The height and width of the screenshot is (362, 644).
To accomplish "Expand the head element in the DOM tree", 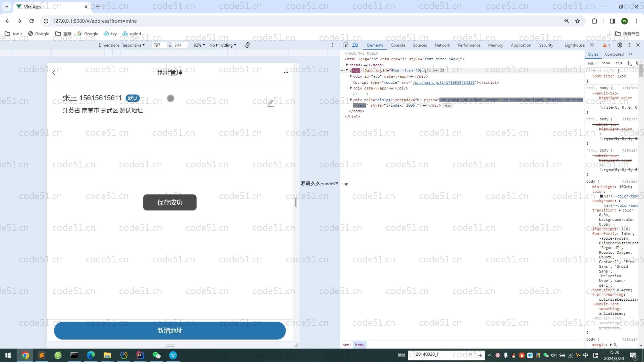I will click(347, 65).
